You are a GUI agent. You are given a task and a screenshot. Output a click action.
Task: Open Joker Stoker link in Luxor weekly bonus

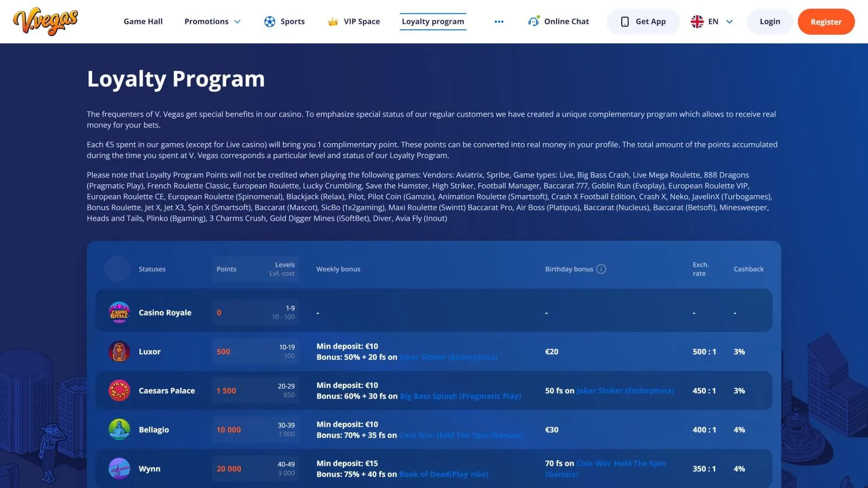point(448,357)
